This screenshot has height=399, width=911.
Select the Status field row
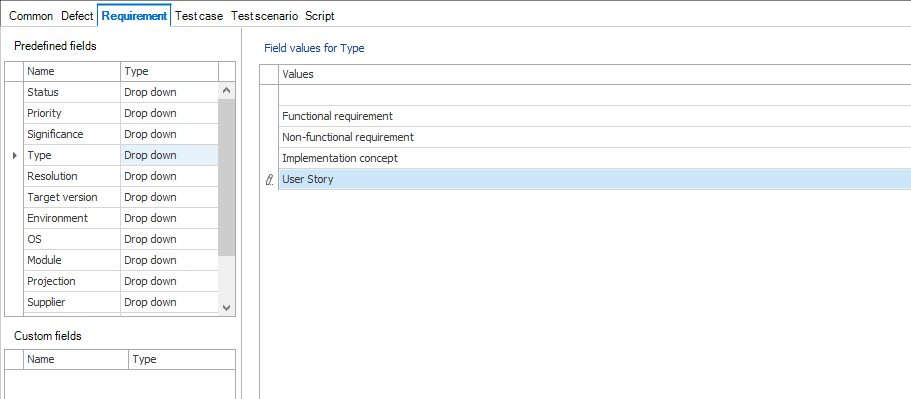(121, 92)
